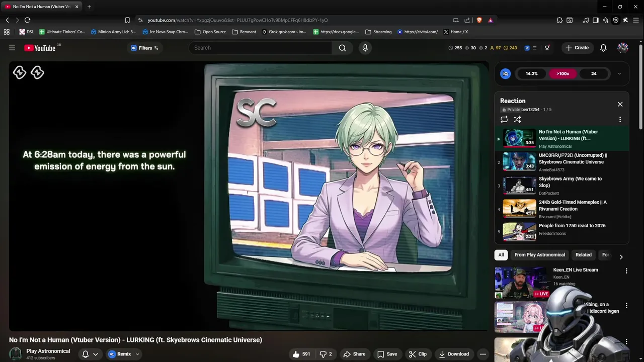This screenshot has width=644, height=362.
Task: Open the Streaming bookmarks folder
Action: click(x=378, y=32)
